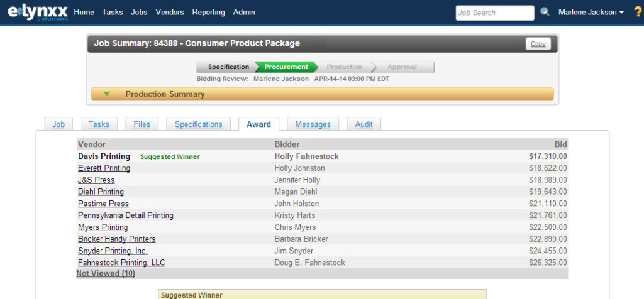
Task: Click the Specification workflow step
Action: click(x=227, y=67)
